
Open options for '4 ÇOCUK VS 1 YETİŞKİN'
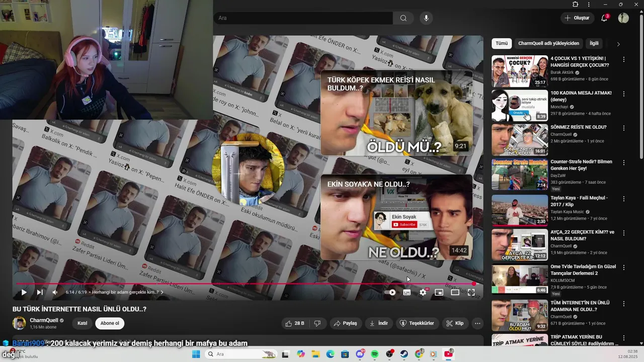(x=624, y=59)
